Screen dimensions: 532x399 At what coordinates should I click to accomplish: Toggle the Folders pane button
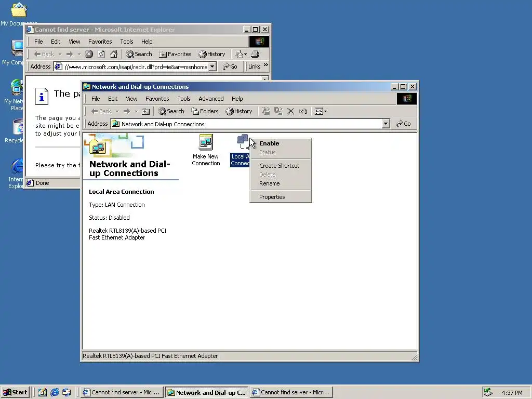205,111
